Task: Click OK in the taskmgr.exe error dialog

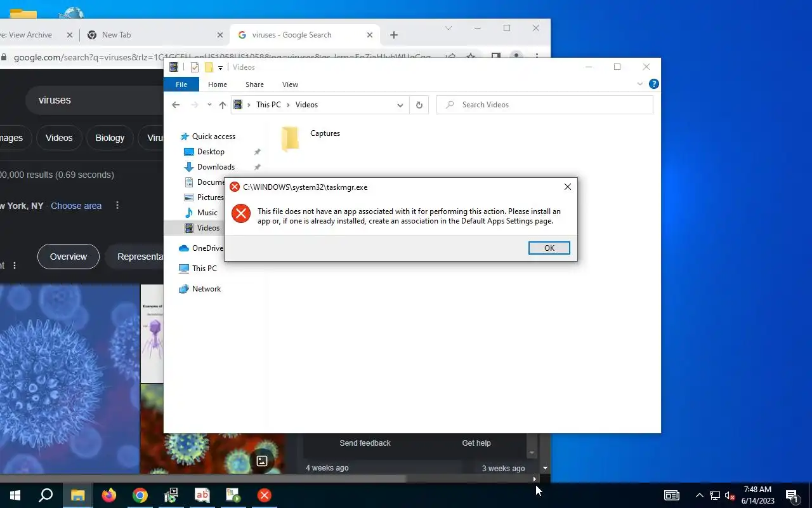Action: [x=549, y=248]
